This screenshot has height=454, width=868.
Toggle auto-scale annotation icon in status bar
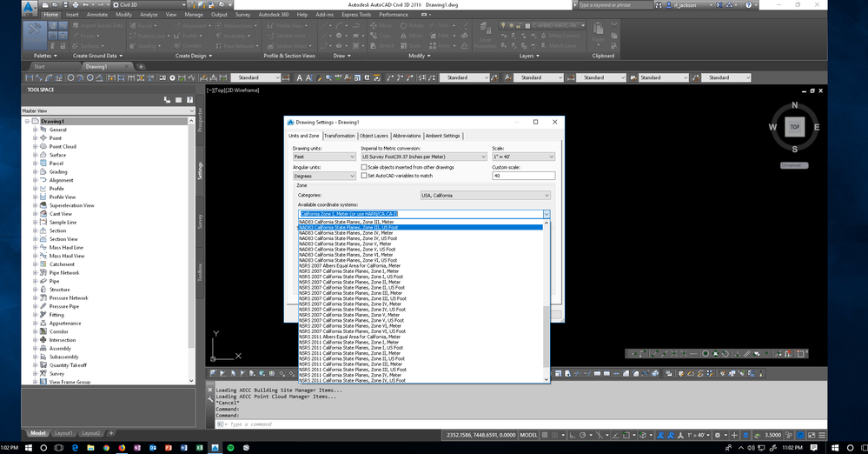(x=671, y=435)
